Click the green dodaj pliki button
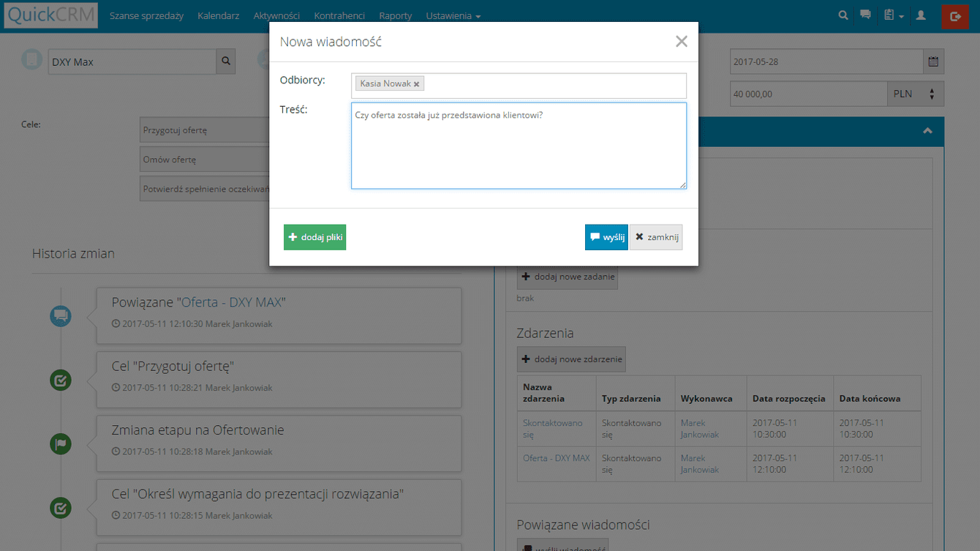This screenshot has width=980, height=551. coord(314,237)
